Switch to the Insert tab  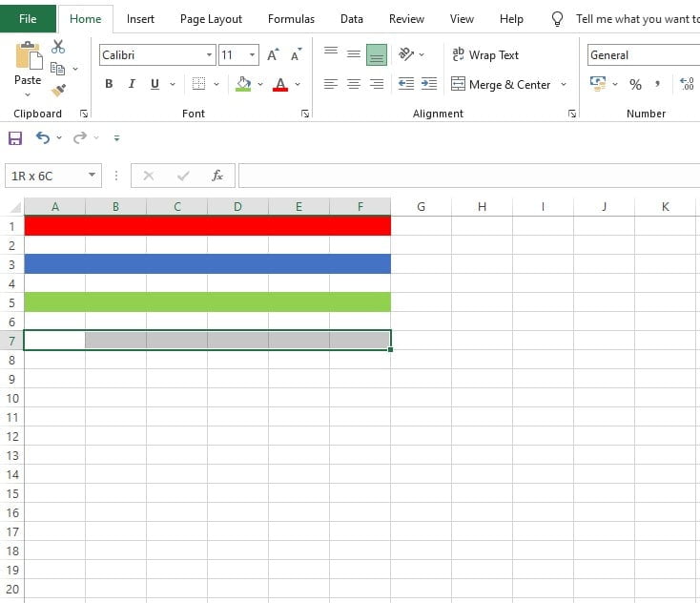point(140,19)
